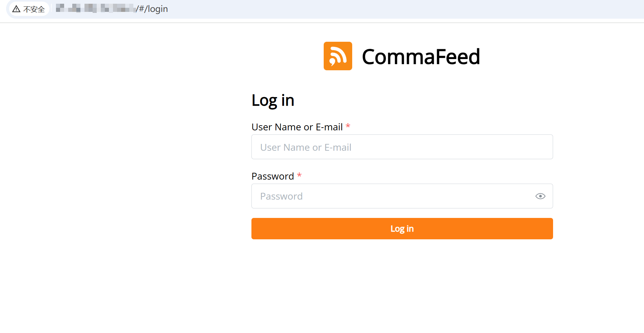Click the red asterisk beside User Name label
This screenshot has width=644, height=333.
348,126
